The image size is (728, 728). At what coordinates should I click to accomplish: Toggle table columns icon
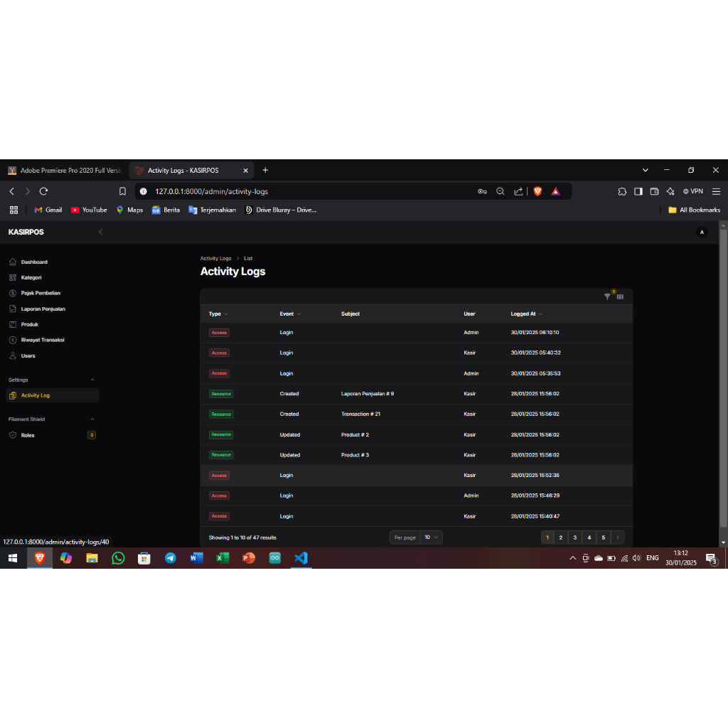coord(620,296)
